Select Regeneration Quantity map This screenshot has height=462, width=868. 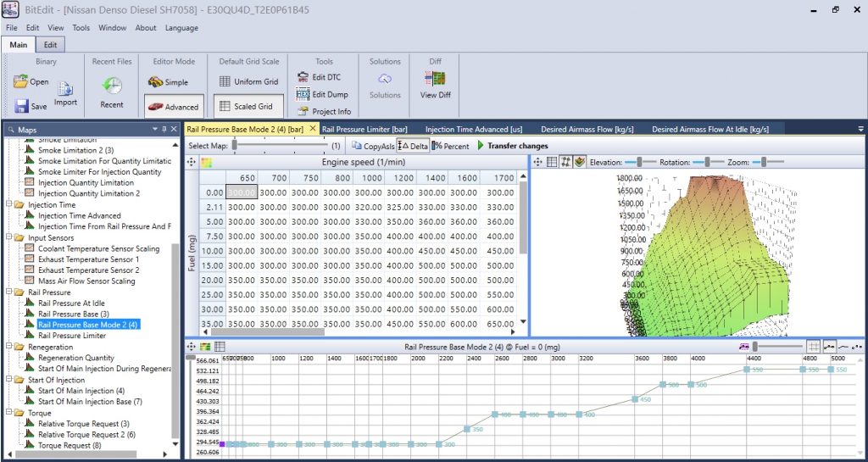(76, 358)
